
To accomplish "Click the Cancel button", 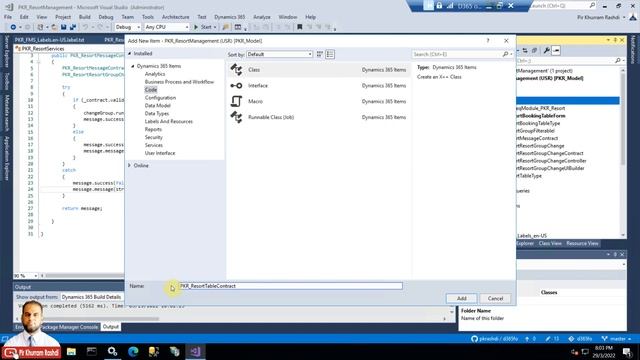I will point(495,298).
